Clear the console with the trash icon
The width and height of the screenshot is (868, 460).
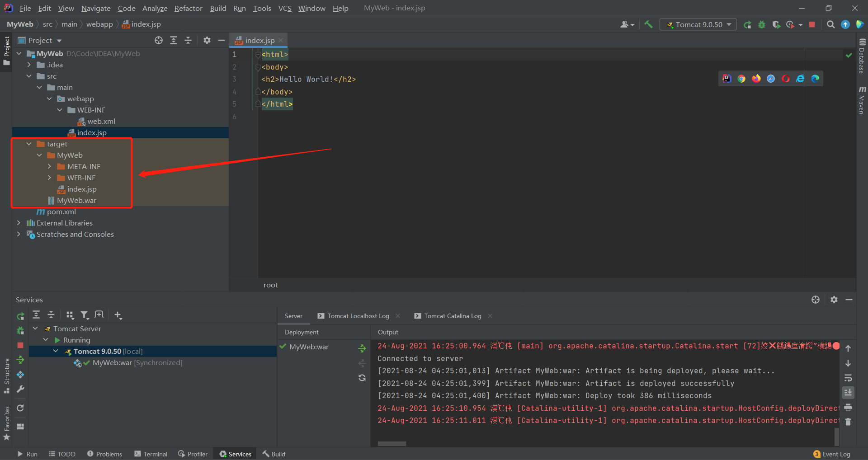(849, 422)
